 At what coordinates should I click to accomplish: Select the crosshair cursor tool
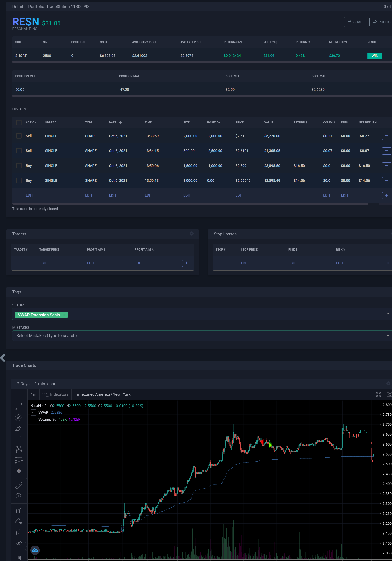(x=19, y=396)
